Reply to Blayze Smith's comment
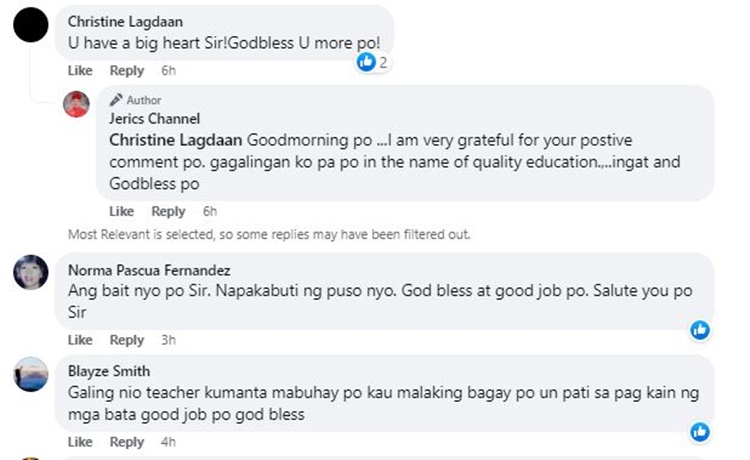The width and height of the screenshot is (750, 460). coord(127,442)
